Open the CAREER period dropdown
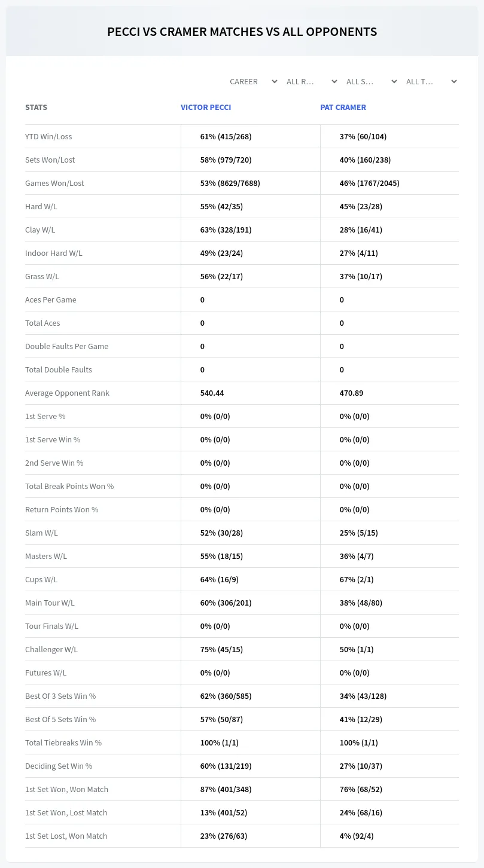This screenshot has height=868, width=484. 252,81
